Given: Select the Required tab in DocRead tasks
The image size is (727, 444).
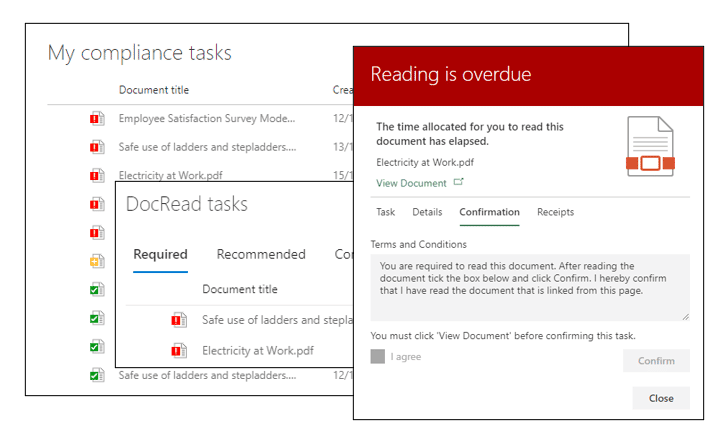Looking at the screenshot, I should tap(160, 254).
